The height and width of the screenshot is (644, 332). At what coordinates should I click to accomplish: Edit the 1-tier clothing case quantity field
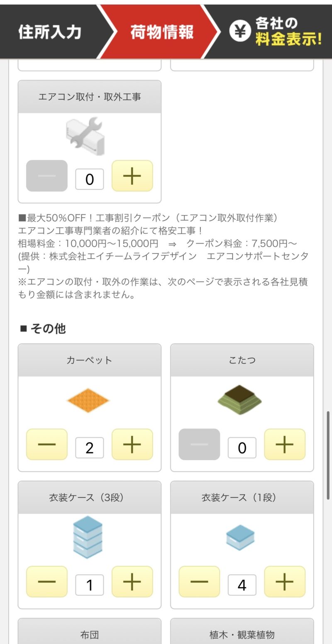(242, 585)
